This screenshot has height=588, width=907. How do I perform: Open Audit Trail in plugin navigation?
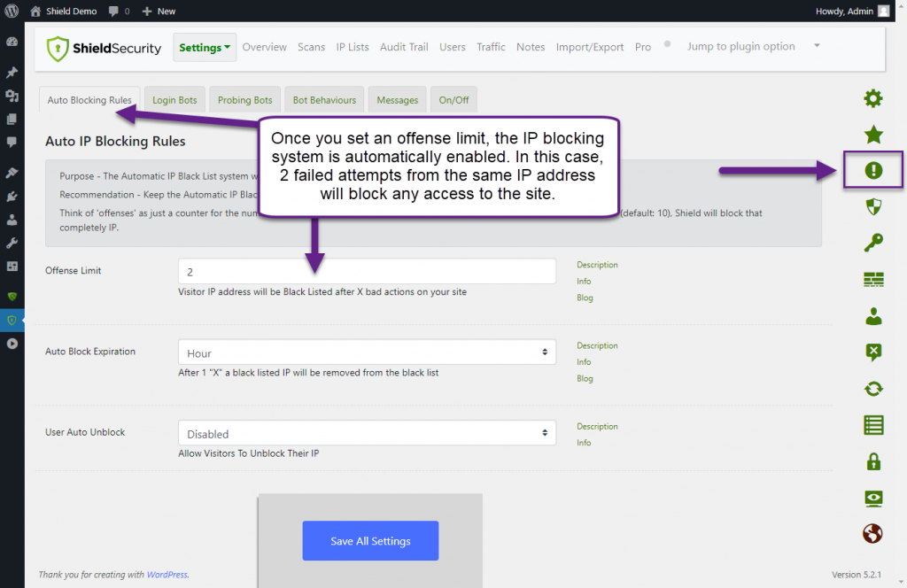[x=404, y=47]
